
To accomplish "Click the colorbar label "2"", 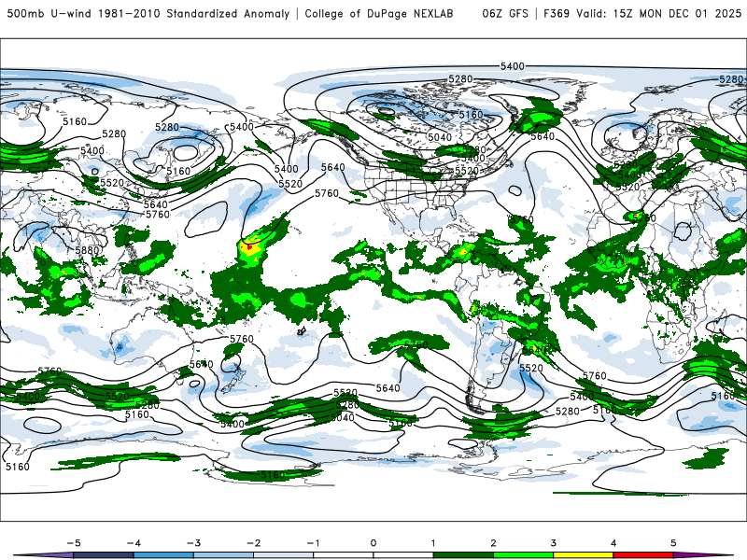I will pyautogui.click(x=493, y=543).
